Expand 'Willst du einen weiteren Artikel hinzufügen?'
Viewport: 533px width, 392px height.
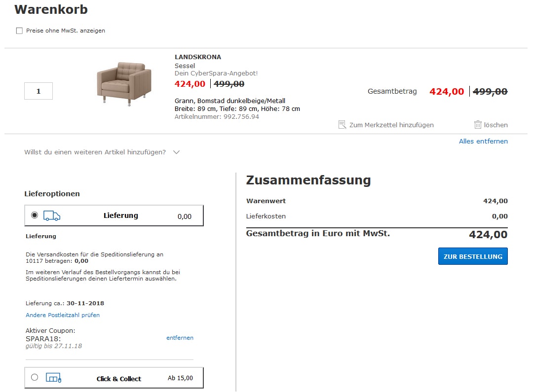(x=95, y=152)
